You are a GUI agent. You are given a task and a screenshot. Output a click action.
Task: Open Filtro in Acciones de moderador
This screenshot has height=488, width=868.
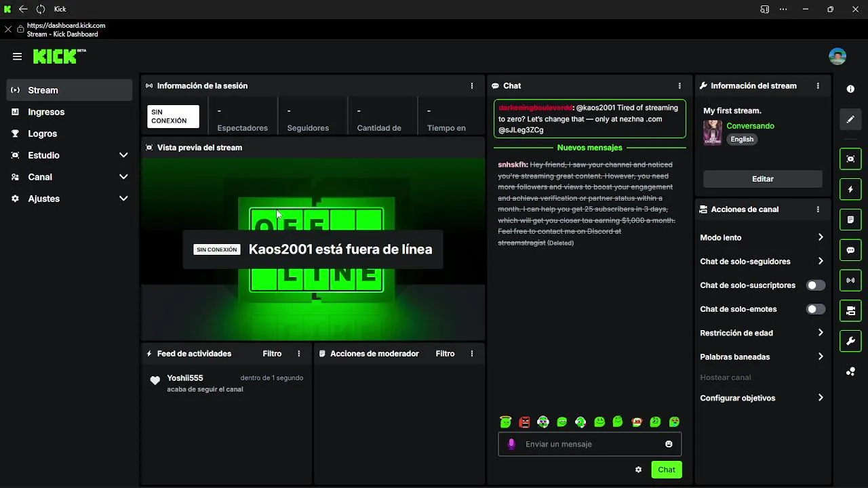tap(445, 354)
